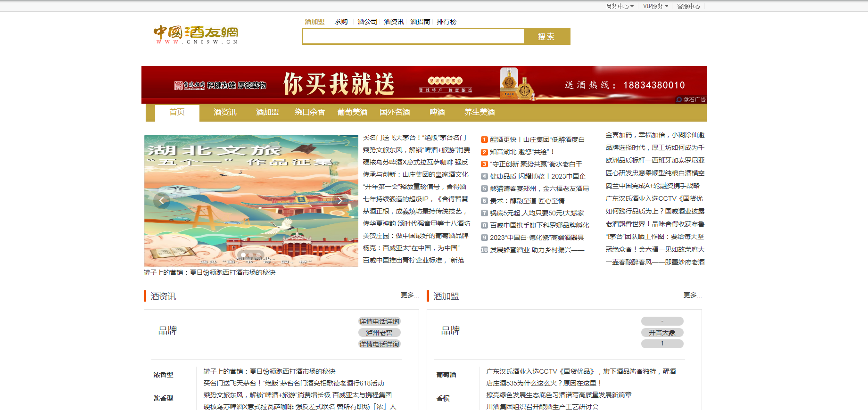Select 葡萄酒 category in 酒加盟

coord(446,375)
